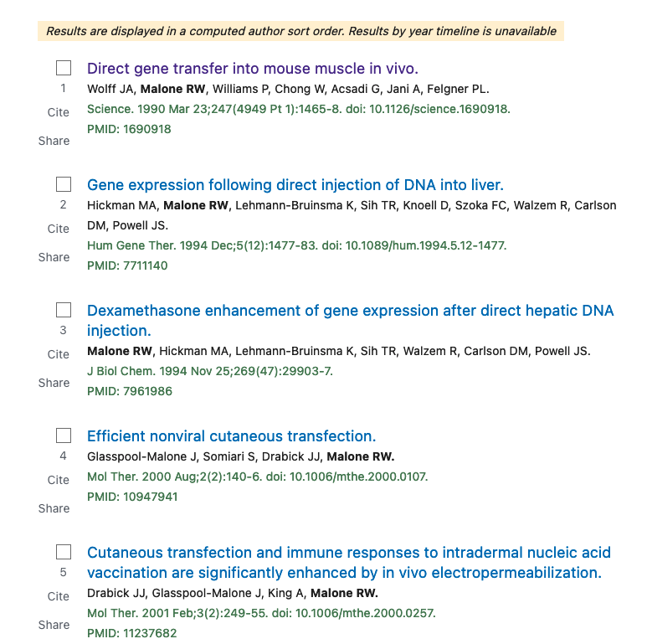Share the Hum Gene Ther 1994 article
Viewport: 647px width, 644px height.
tap(54, 257)
